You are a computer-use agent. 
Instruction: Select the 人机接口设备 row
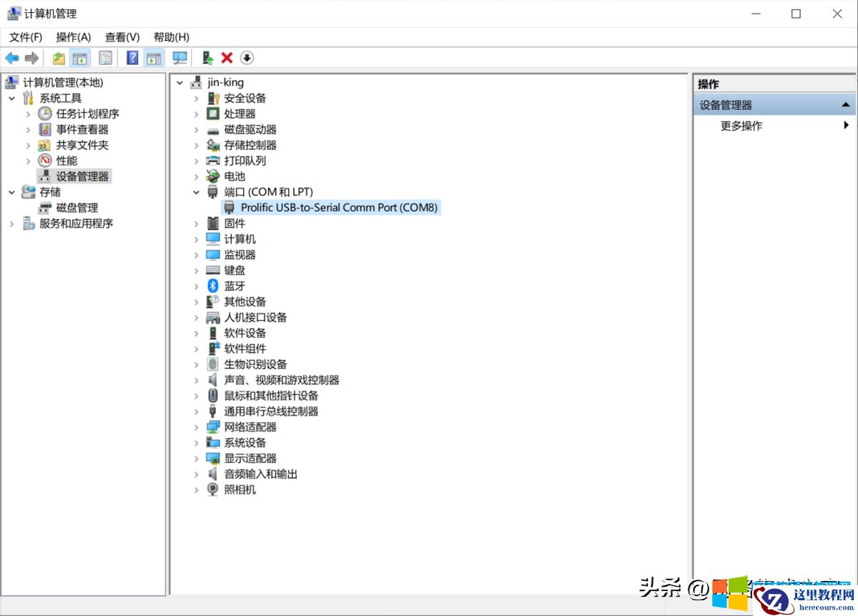pos(255,317)
